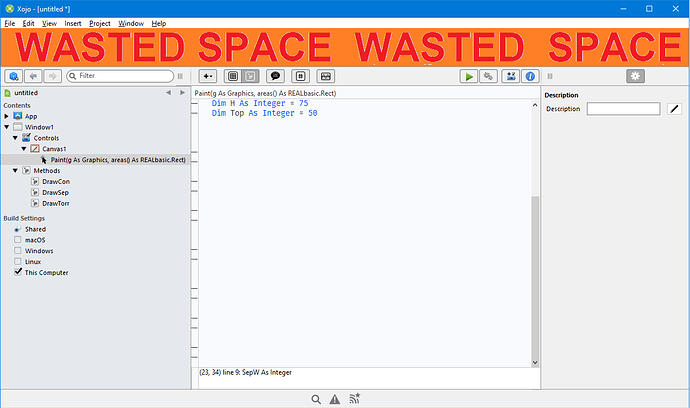Click the untitled project icon
Screen dimensions: 690x408
click(x=7, y=93)
